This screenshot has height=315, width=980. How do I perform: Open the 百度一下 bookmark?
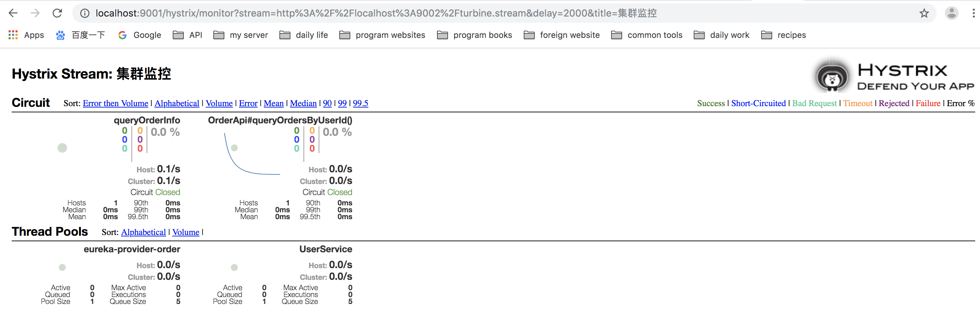80,35
